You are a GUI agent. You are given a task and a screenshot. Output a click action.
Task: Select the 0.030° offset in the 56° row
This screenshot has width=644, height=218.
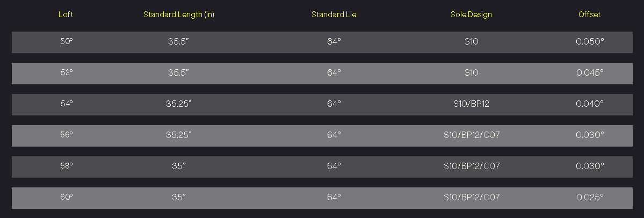pyautogui.click(x=590, y=135)
